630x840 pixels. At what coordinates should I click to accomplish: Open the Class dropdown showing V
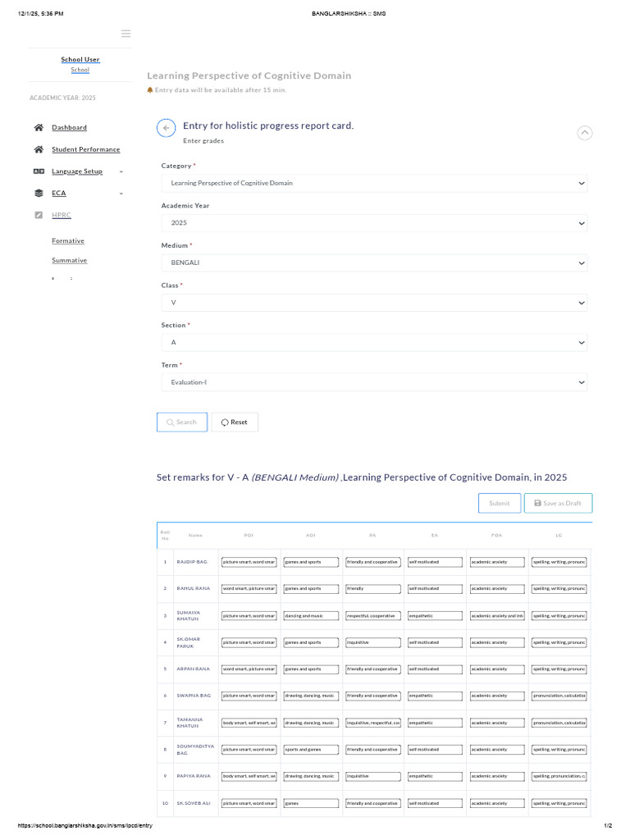pyautogui.click(x=374, y=303)
